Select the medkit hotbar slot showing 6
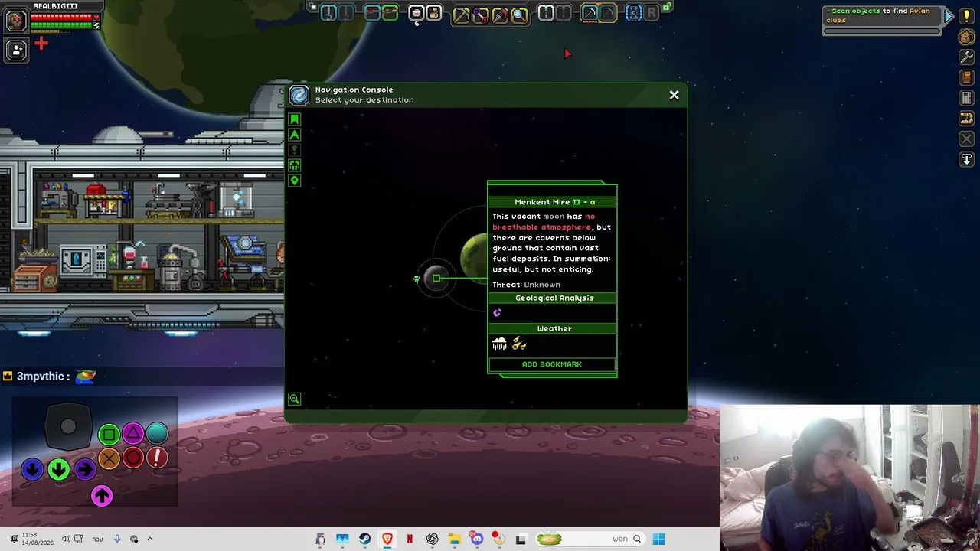Screen dimensions: 980x551 (416, 13)
